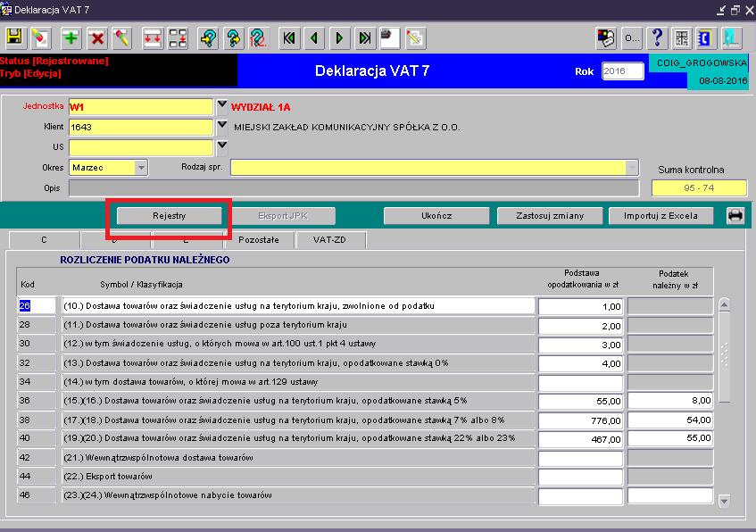Click the Eksport JPK button
Viewport: 756px width, 532px height.
(x=283, y=216)
